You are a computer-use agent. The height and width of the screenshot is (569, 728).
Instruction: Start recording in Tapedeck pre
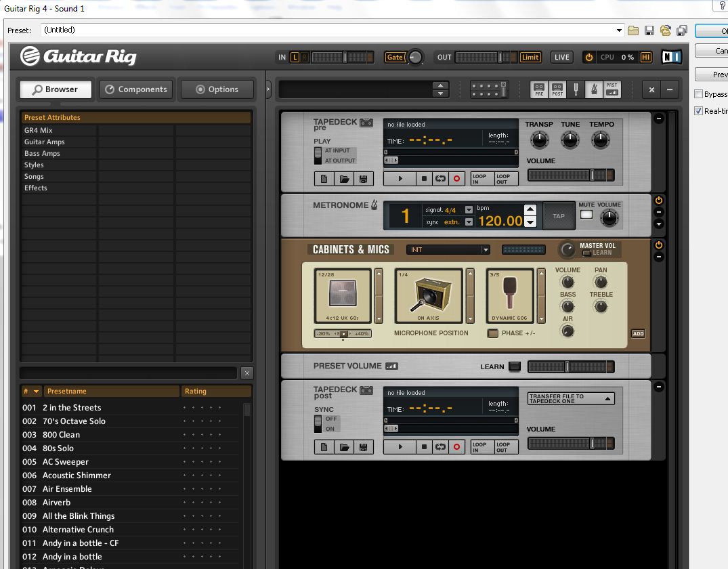coord(457,178)
